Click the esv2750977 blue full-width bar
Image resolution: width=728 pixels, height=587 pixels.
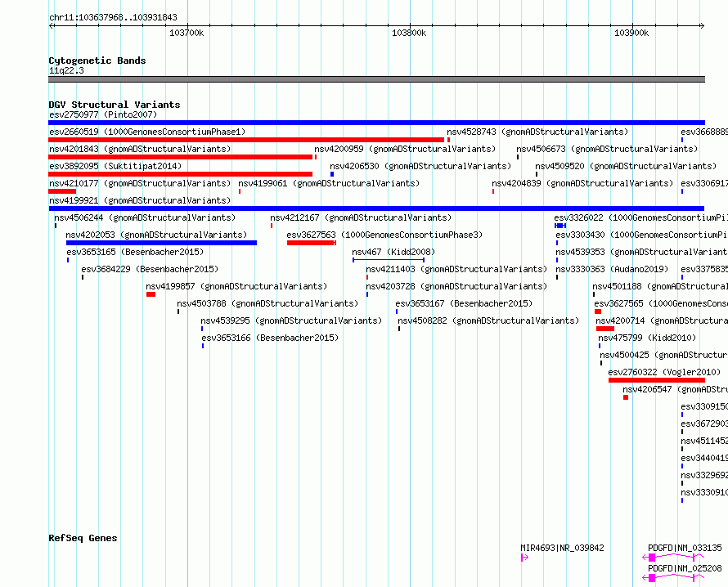376,123
